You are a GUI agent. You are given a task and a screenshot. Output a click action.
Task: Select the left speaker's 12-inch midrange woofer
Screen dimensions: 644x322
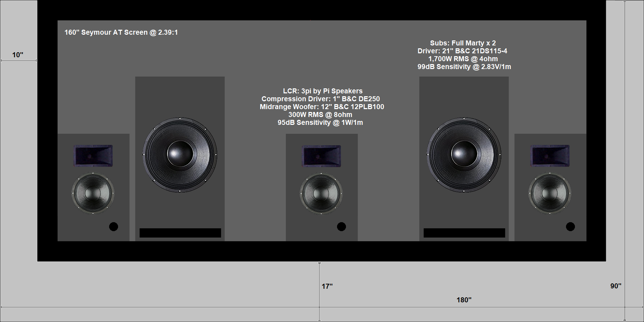click(93, 193)
